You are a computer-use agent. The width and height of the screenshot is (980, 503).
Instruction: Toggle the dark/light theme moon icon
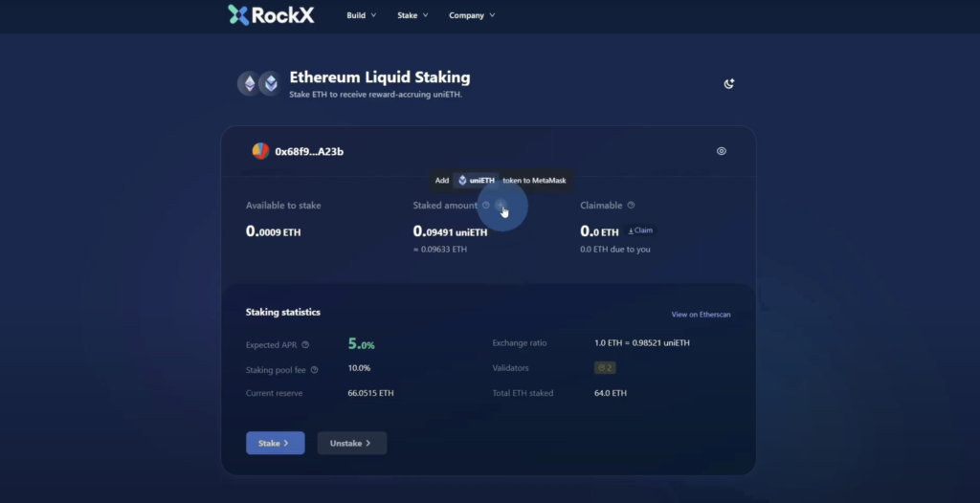[x=728, y=84]
